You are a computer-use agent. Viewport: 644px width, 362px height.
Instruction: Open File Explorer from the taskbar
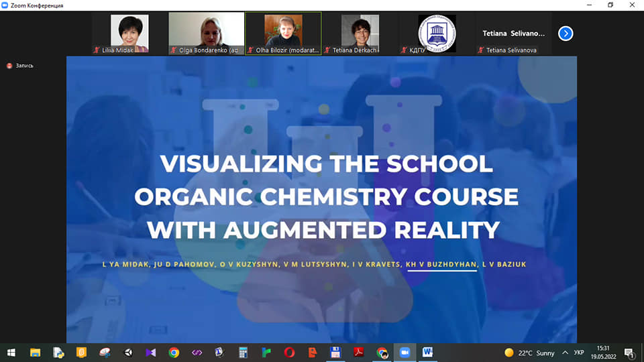tap(35, 352)
